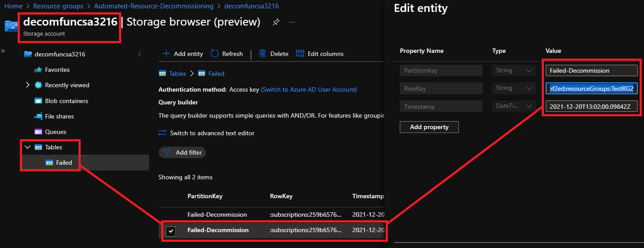Sort by the PartitionKey column header

coord(205,196)
